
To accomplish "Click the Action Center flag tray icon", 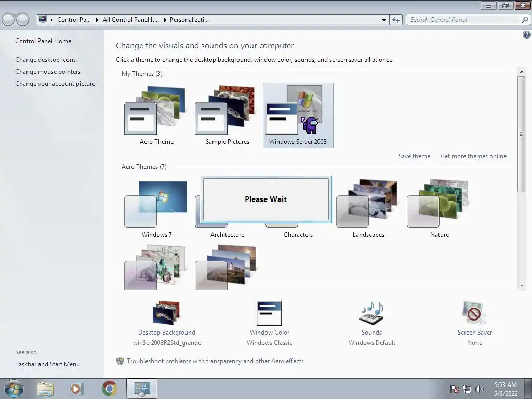I will pyautogui.click(x=454, y=389).
